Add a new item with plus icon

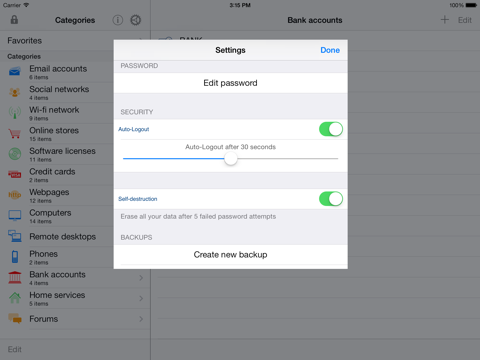[445, 20]
